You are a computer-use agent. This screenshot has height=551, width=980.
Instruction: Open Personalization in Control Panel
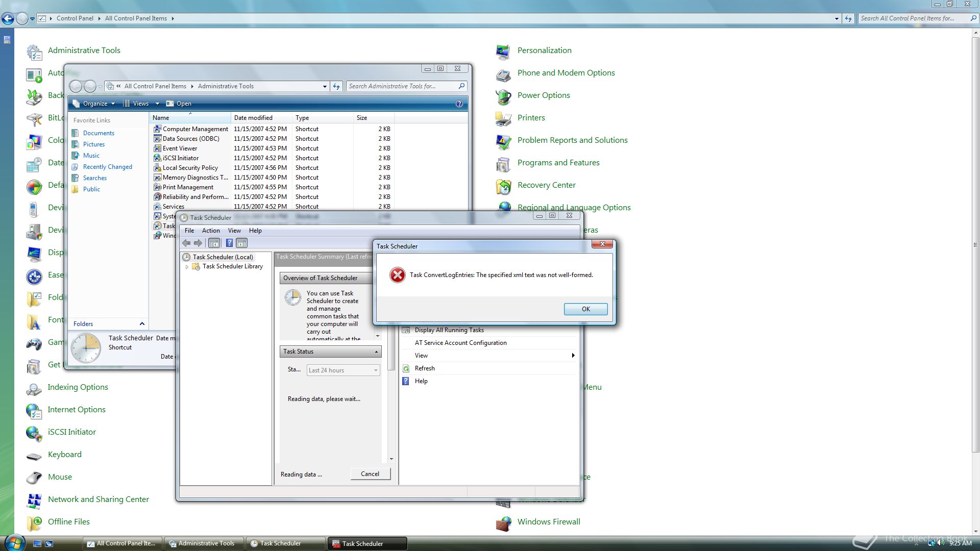[x=544, y=51]
